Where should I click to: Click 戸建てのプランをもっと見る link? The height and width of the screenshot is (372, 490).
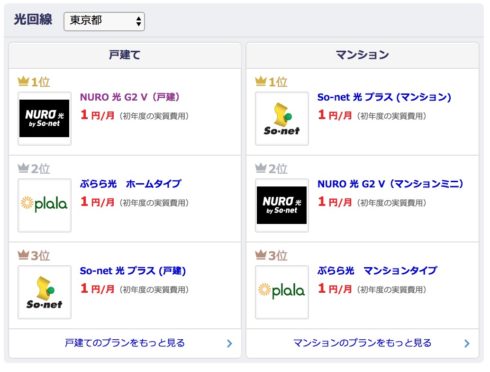125,343
